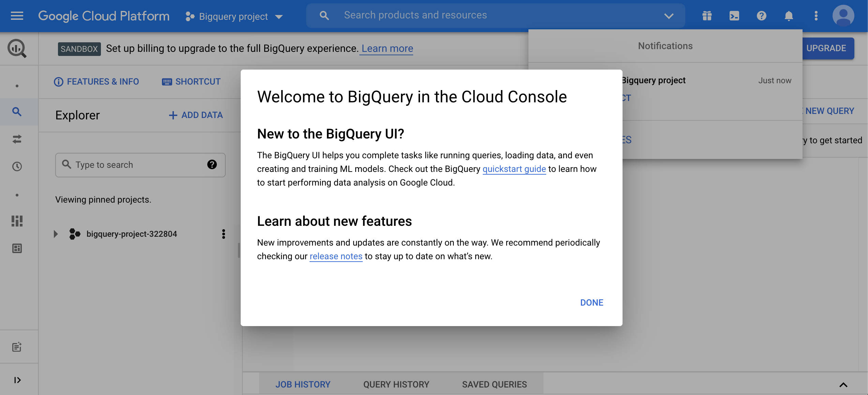The width and height of the screenshot is (868, 395).
Task: Click the FEATURES & INFO button
Action: pyautogui.click(x=96, y=82)
